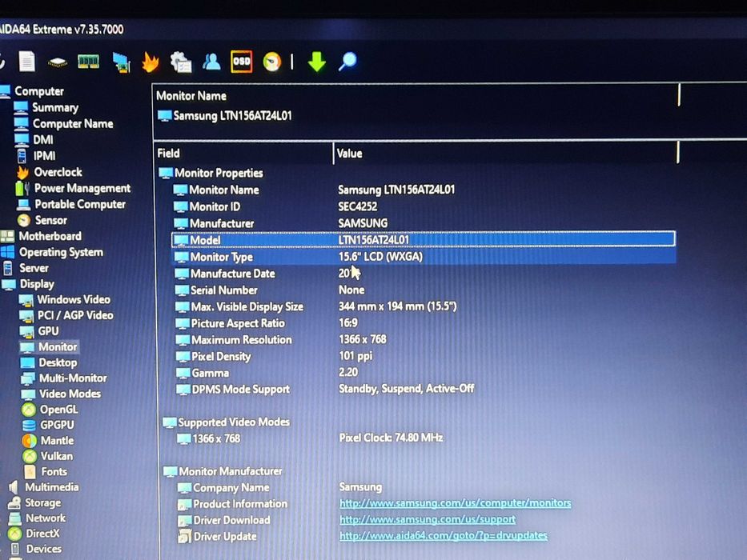Open the samsung.com computer monitors link
The height and width of the screenshot is (560, 747).
[x=455, y=503]
